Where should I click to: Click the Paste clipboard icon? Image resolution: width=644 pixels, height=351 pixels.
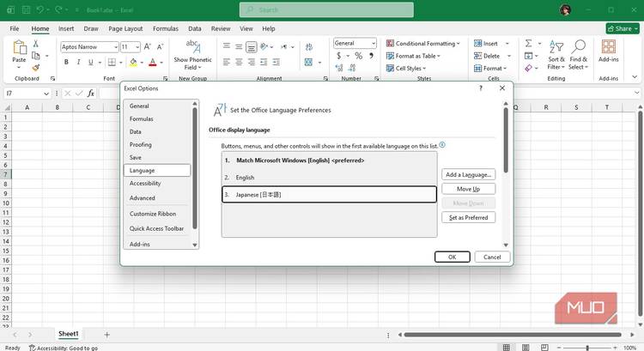19,47
